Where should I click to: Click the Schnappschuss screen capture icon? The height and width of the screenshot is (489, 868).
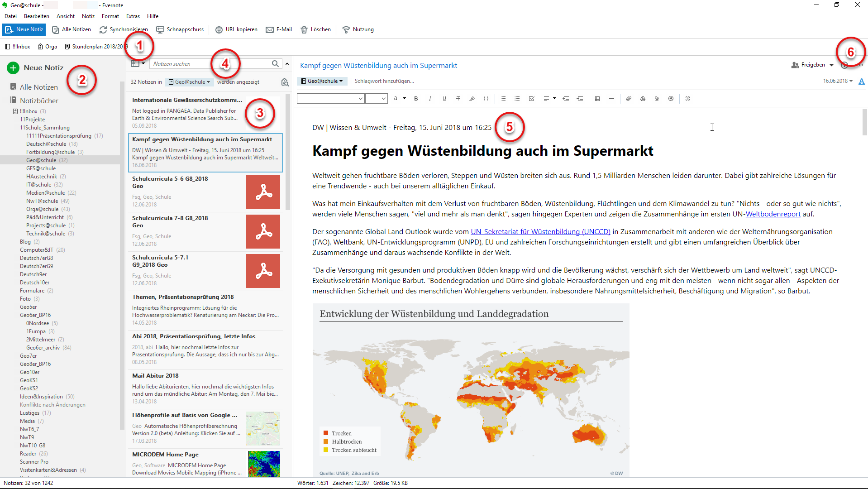click(160, 30)
